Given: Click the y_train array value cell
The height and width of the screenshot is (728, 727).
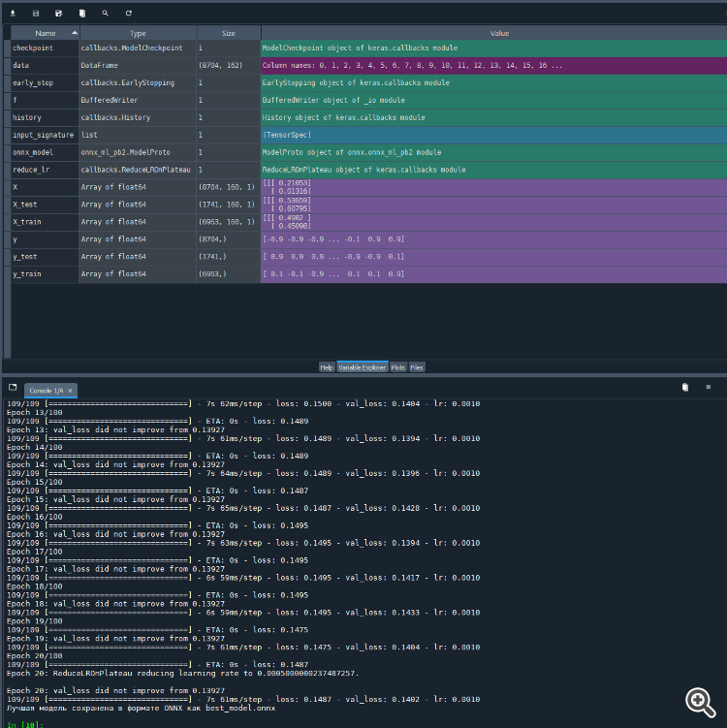Looking at the screenshot, I should point(494,274).
